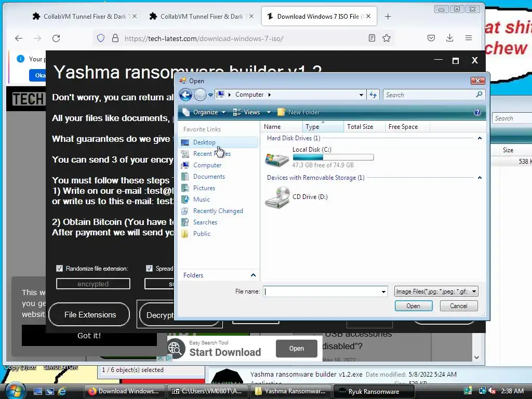Toggle Randomize file extension checkbox
This screenshot has height=399, width=532.
(x=59, y=269)
